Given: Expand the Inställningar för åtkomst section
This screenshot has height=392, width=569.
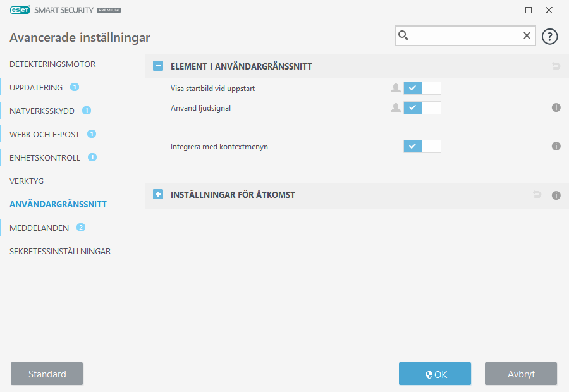Looking at the screenshot, I should coord(158,195).
